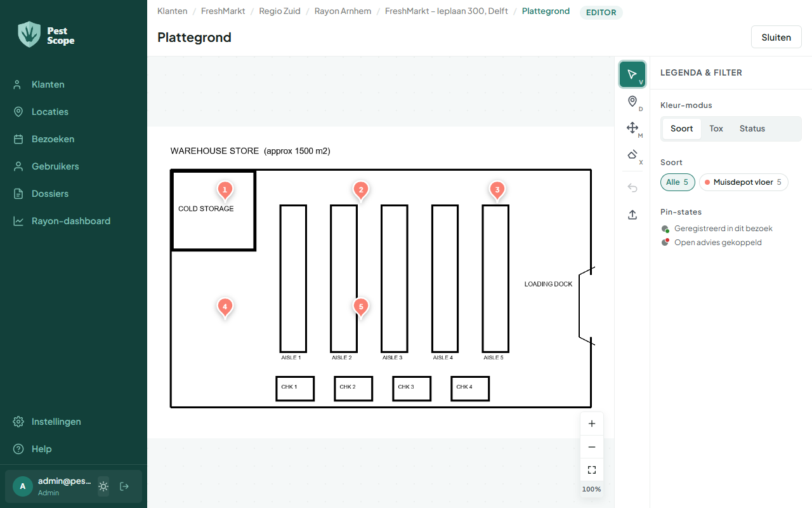Click the WAREHOUSE STORE title text

(x=250, y=151)
